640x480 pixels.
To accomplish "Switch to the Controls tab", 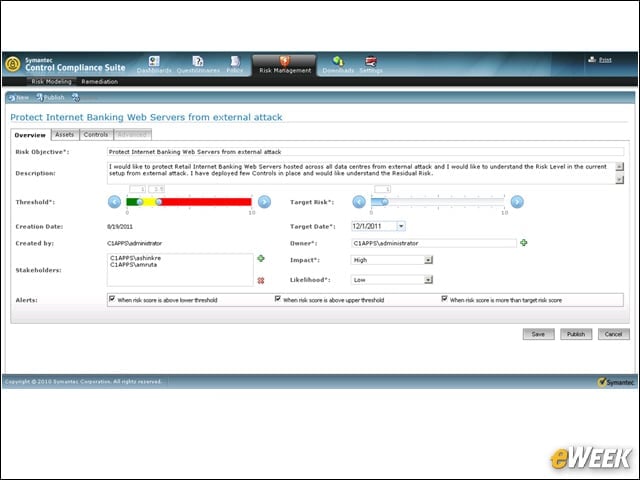I will [96, 134].
